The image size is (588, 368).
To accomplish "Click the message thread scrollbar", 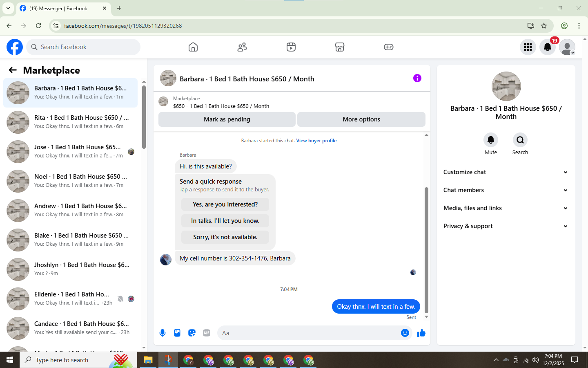I will click(x=426, y=249).
